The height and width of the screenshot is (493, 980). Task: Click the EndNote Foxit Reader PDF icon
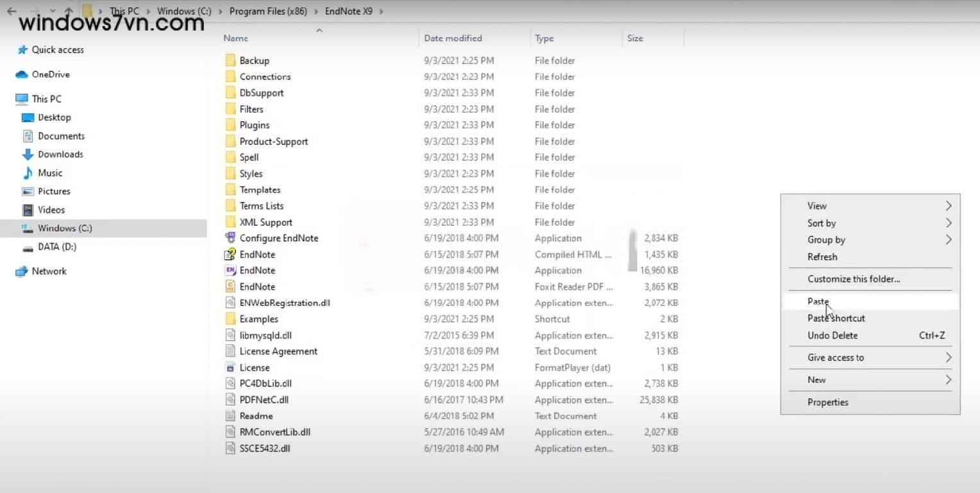coord(230,287)
